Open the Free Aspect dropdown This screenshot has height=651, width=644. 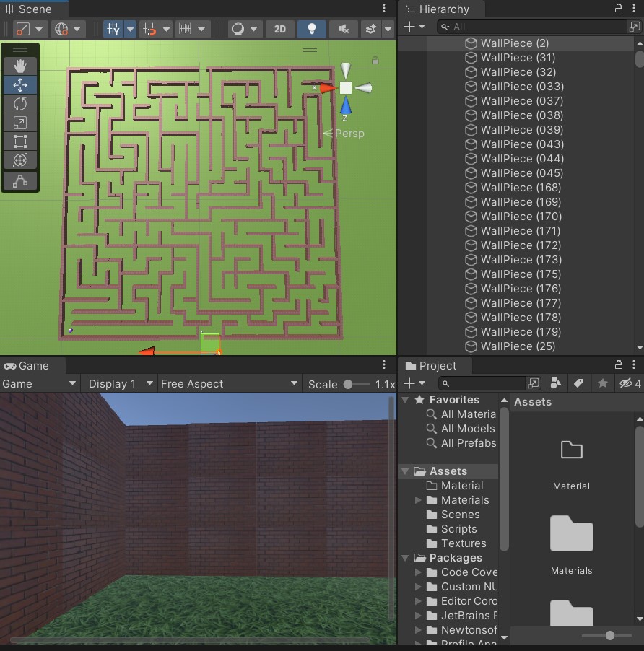[x=229, y=384]
